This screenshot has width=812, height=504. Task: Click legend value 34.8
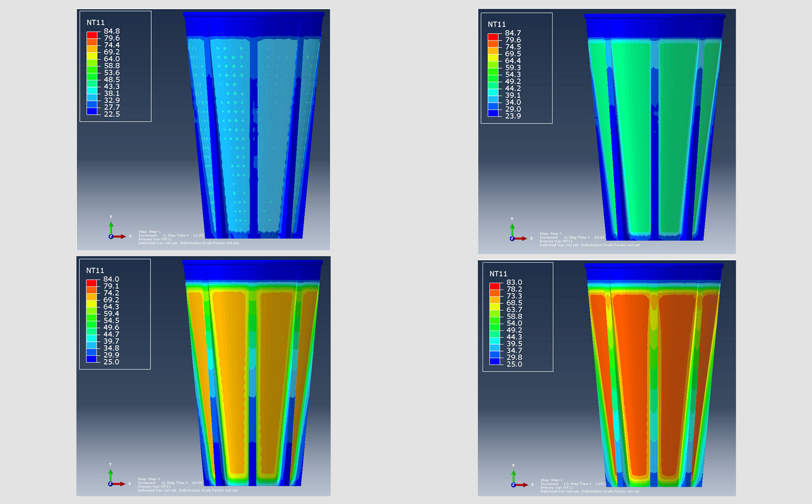(111, 348)
